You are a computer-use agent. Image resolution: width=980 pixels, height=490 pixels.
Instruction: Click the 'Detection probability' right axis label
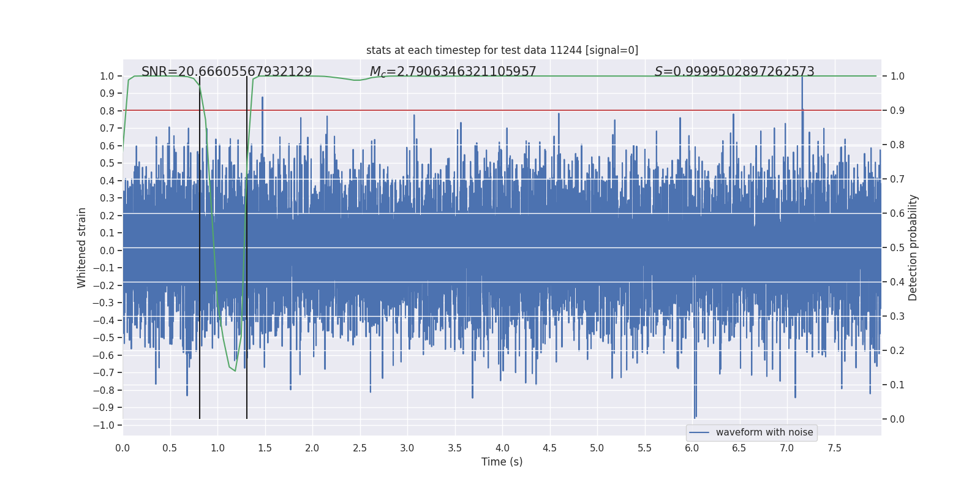click(913, 247)
